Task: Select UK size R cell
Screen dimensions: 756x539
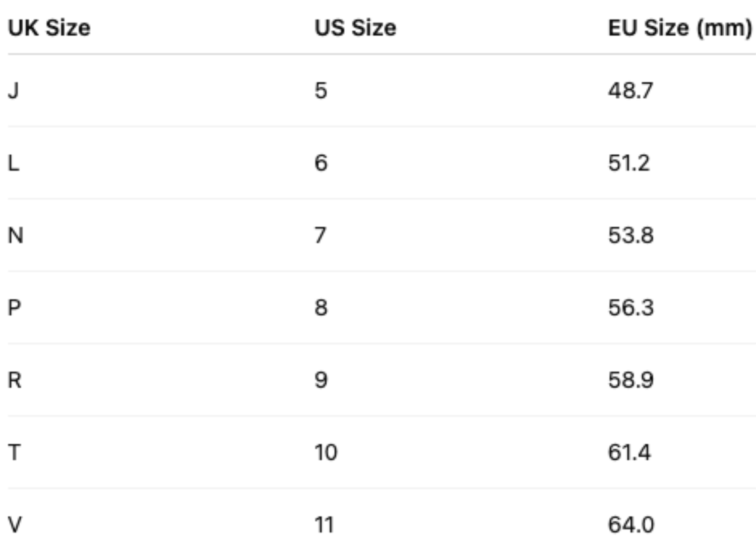Action: (15, 380)
